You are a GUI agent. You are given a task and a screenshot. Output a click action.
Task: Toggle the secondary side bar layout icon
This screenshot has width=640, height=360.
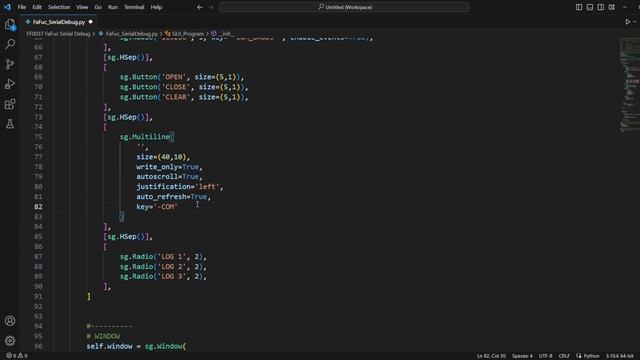601,7
